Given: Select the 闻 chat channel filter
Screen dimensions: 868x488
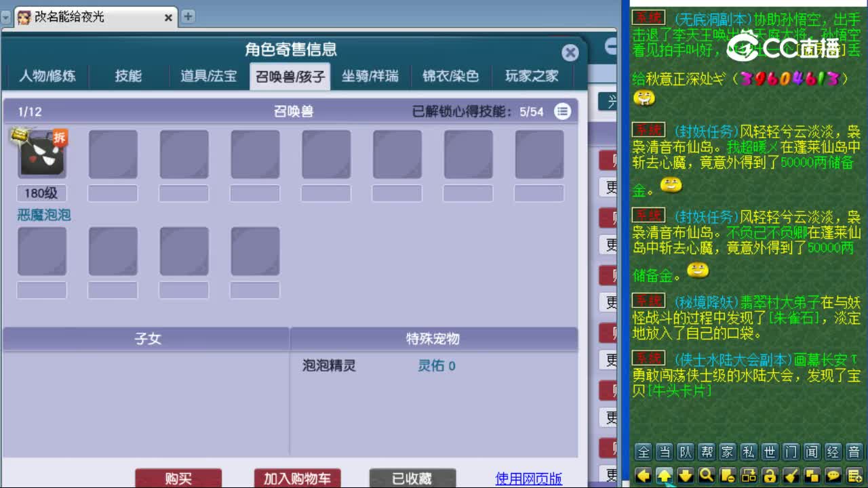Looking at the screenshot, I should point(812,452).
